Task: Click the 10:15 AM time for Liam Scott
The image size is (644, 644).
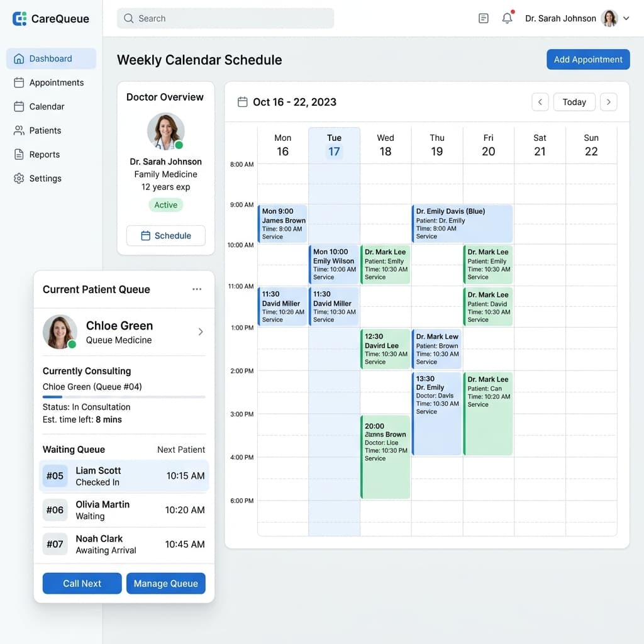Action: coord(186,475)
